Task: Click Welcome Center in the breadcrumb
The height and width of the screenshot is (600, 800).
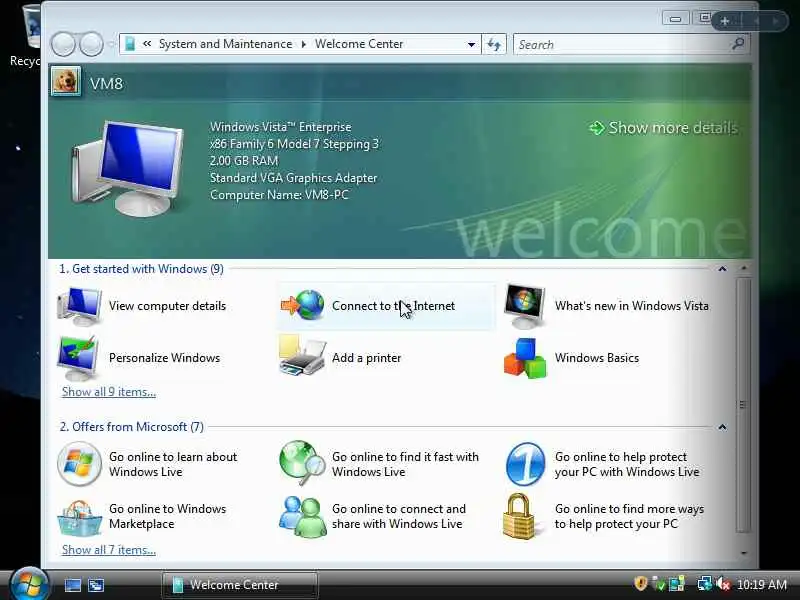Action: (359, 44)
